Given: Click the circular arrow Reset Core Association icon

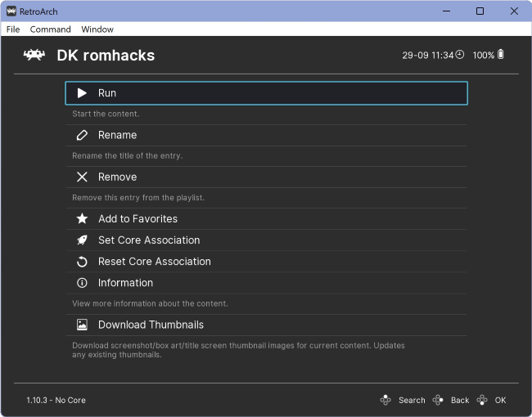Looking at the screenshot, I should (82, 262).
